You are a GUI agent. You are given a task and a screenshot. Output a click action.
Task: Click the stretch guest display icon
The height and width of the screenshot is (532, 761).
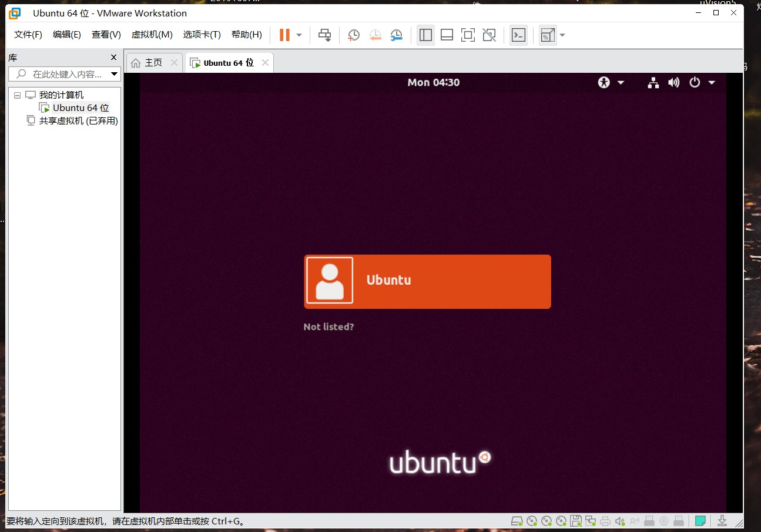pos(547,35)
